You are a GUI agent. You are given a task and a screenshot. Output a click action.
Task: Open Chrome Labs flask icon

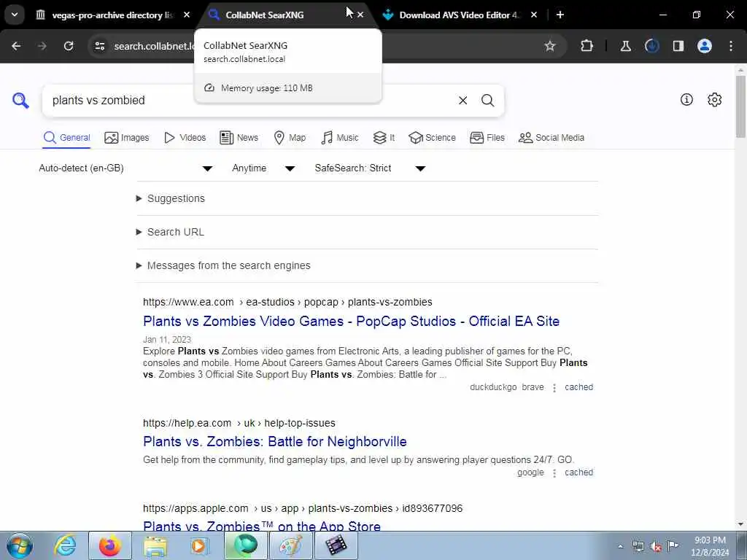[625, 46]
